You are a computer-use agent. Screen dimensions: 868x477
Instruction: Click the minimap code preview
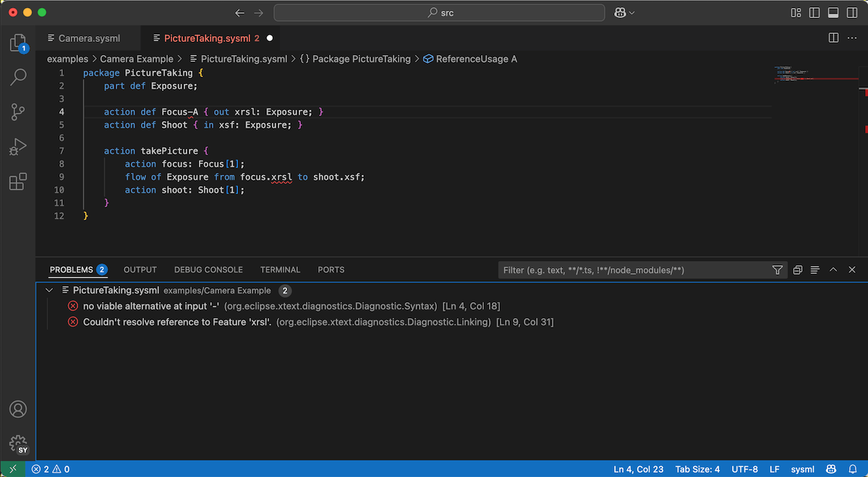pyautogui.click(x=817, y=75)
